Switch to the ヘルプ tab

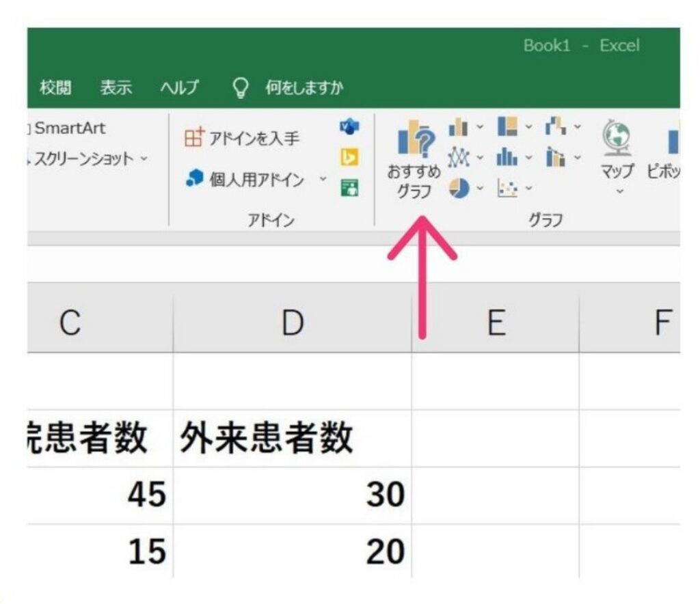coord(180,87)
